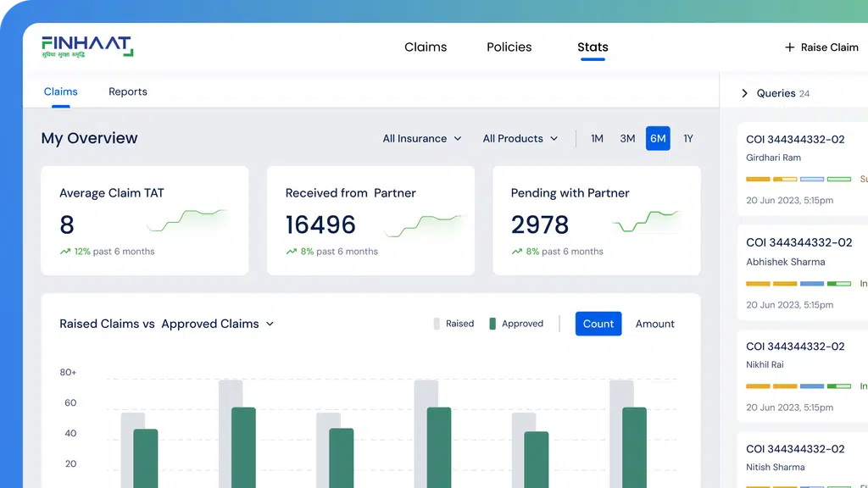The width and height of the screenshot is (868, 488).
Task: Click Abhishek Sharma's progress status bar
Action: pos(798,284)
